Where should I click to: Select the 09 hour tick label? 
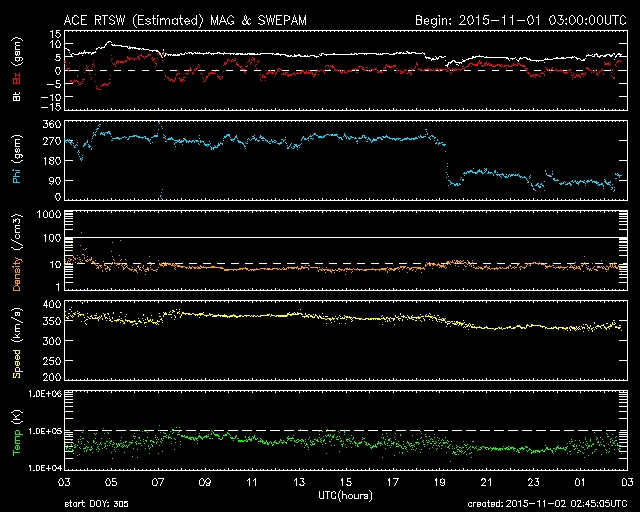click(204, 482)
